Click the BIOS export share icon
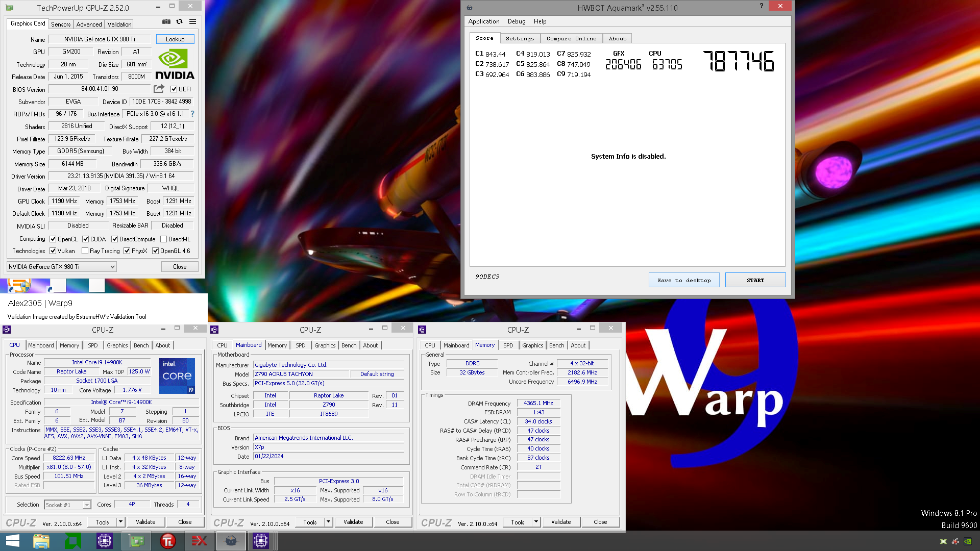980x551 pixels. click(159, 89)
